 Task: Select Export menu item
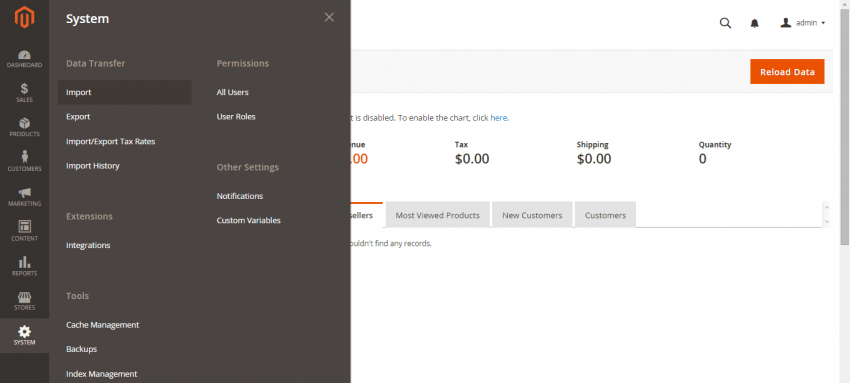click(x=78, y=116)
